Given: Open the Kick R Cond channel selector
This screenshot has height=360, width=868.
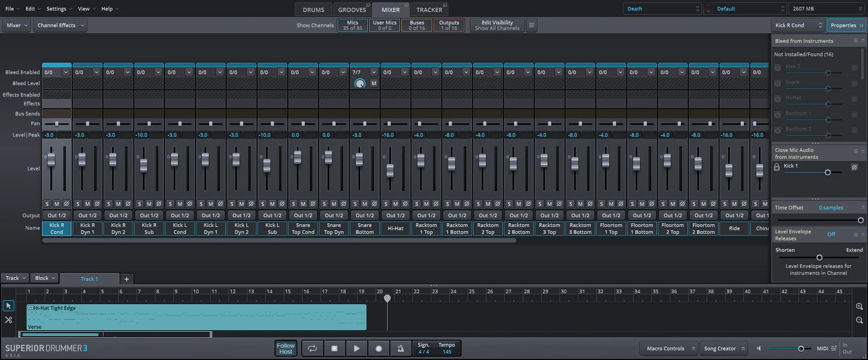Looking at the screenshot, I should pyautogui.click(x=798, y=25).
